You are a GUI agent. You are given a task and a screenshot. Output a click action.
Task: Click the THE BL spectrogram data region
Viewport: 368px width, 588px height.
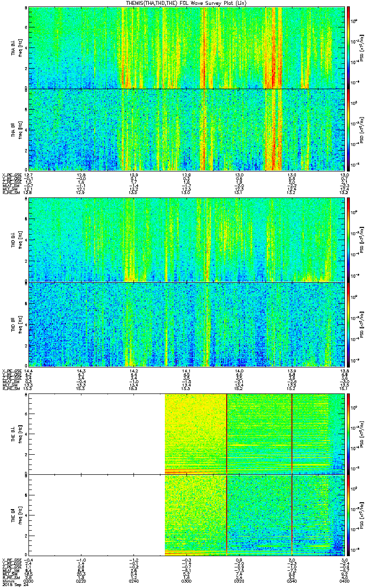(x=254, y=434)
